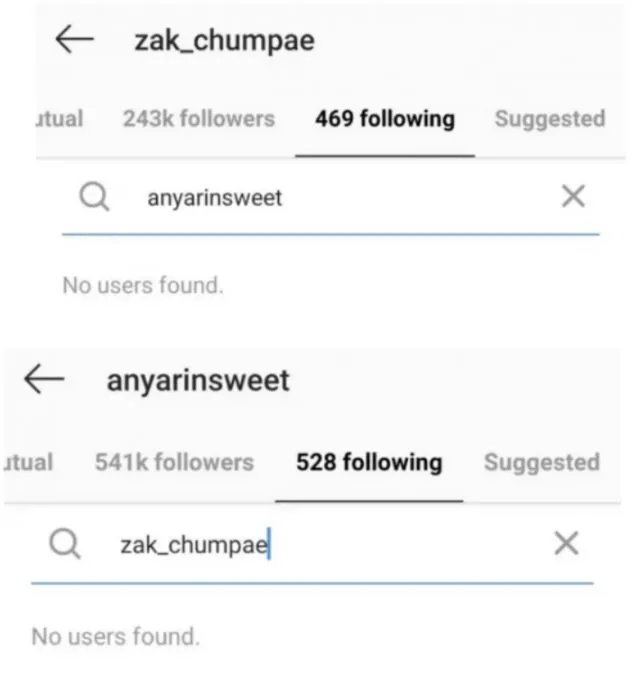This screenshot has width=640, height=686.
Task: Open the 243k followers tab
Action: click(x=198, y=119)
